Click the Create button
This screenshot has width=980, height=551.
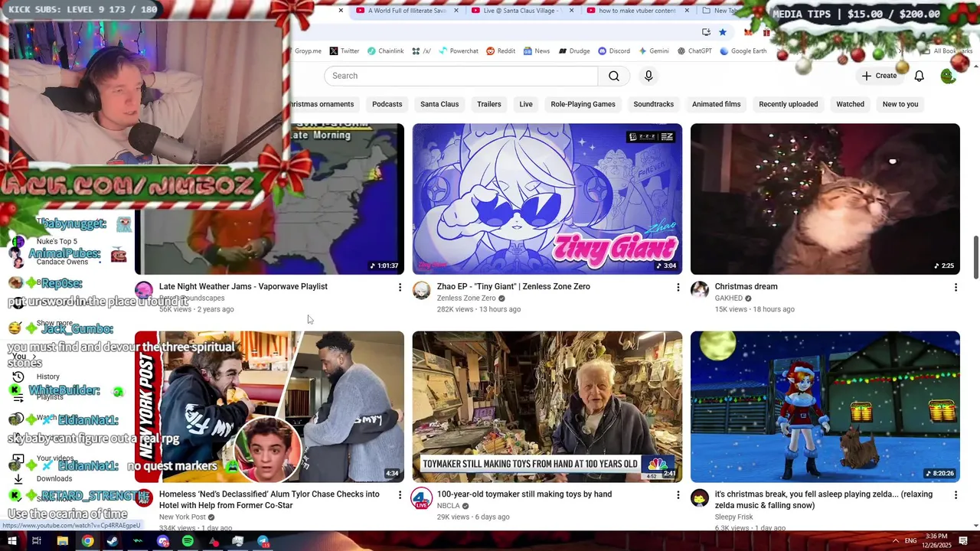click(x=879, y=76)
